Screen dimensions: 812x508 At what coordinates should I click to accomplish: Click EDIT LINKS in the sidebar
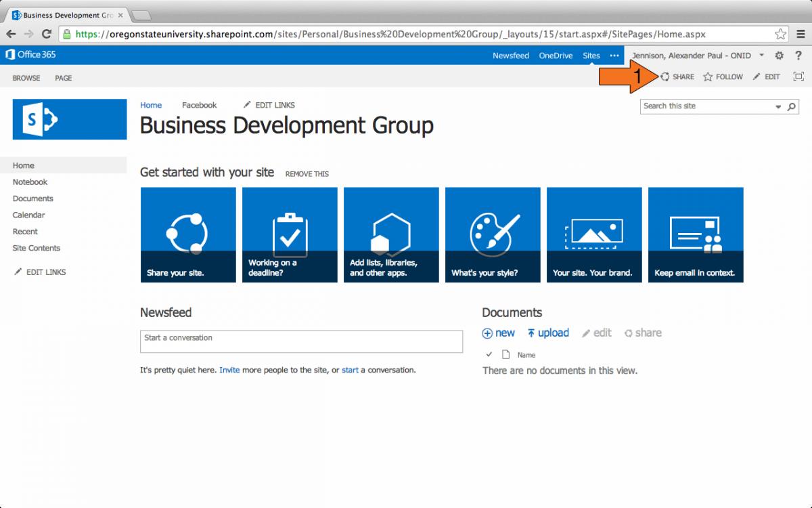pyautogui.click(x=40, y=272)
